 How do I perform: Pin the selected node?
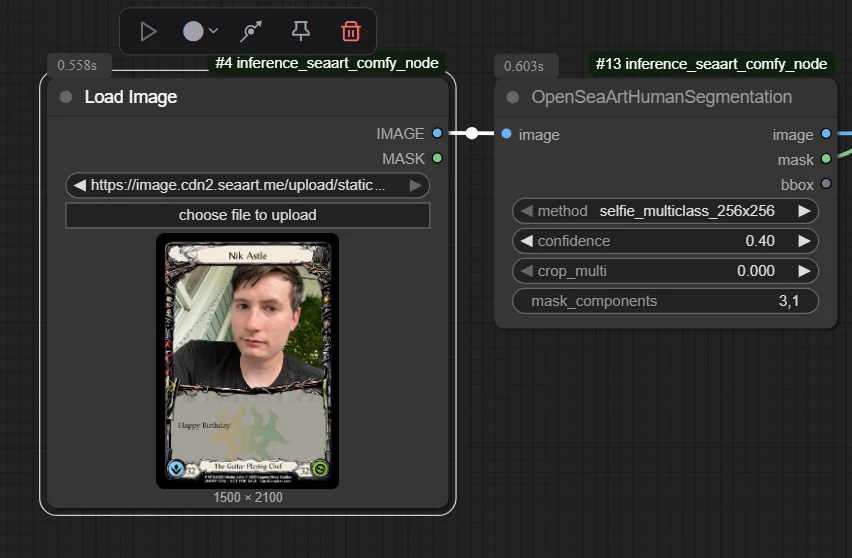point(300,32)
